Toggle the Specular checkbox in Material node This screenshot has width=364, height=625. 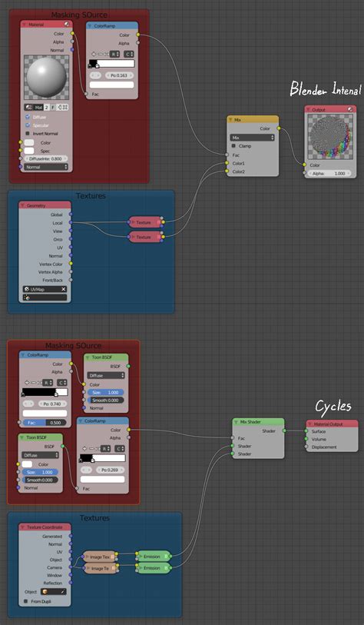pyautogui.click(x=28, y=125)
